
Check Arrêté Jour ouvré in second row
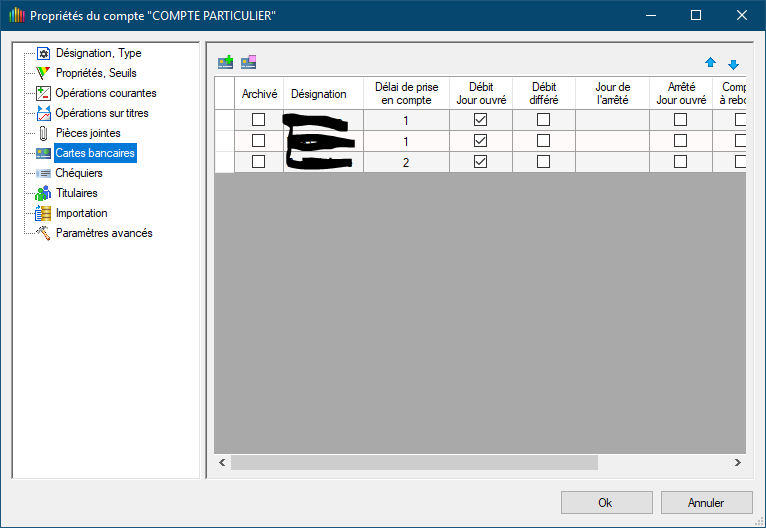pyautogui.click(x=681, y=141)
